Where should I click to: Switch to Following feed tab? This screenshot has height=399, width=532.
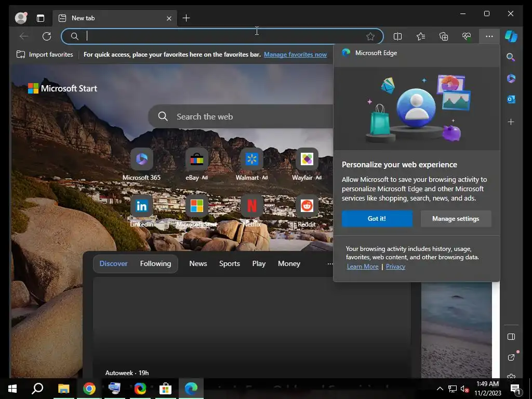pos(155,263)
